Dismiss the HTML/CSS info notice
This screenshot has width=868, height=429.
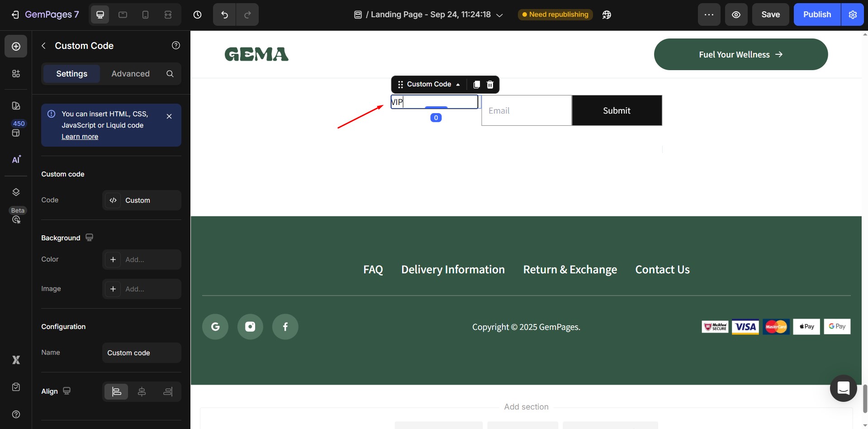[x=169, y=116]
